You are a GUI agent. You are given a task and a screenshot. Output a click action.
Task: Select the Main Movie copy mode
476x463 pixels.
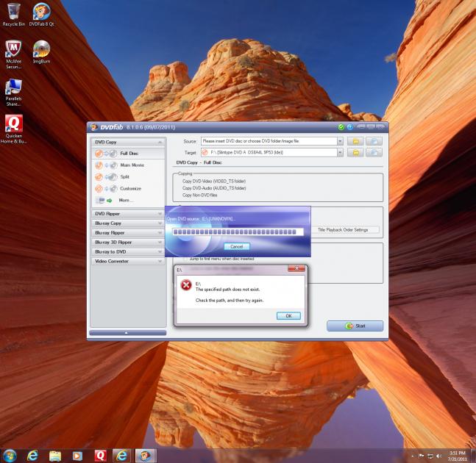point(132,165)
